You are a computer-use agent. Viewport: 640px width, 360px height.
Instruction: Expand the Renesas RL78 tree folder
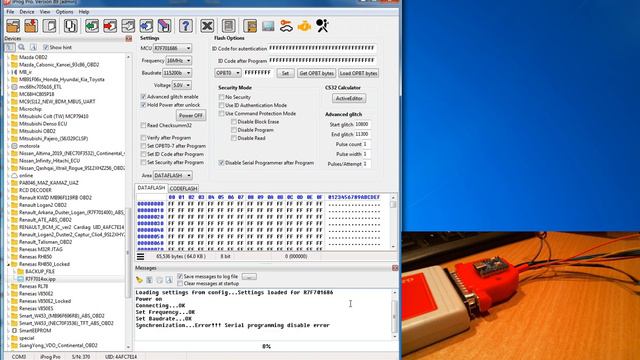(x=8, y=286)
